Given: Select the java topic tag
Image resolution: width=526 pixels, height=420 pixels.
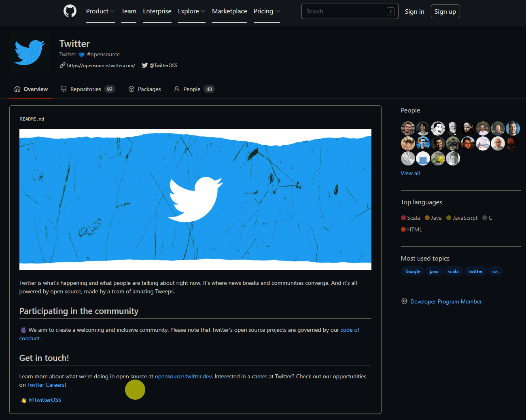Looking at the screenshot, I should (x=434, y=272).
